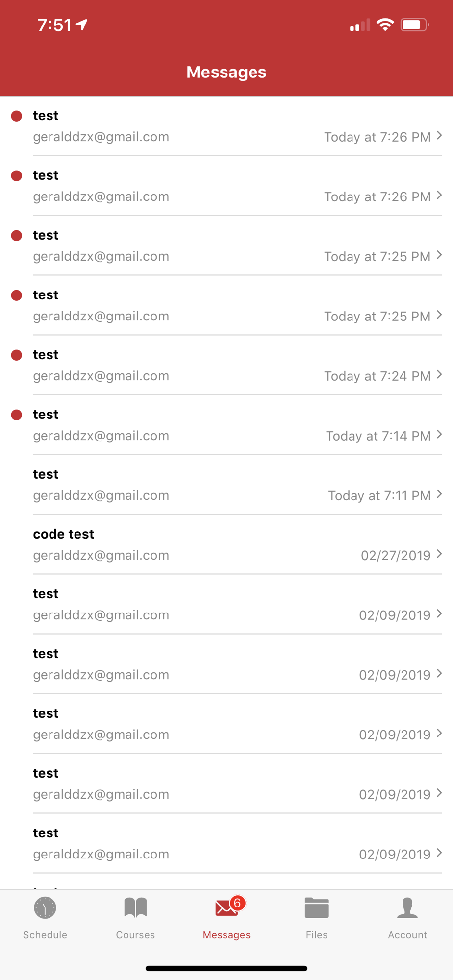Switch to the Courses tab label
Screen dimensions: 453x980
pos(135,935)
